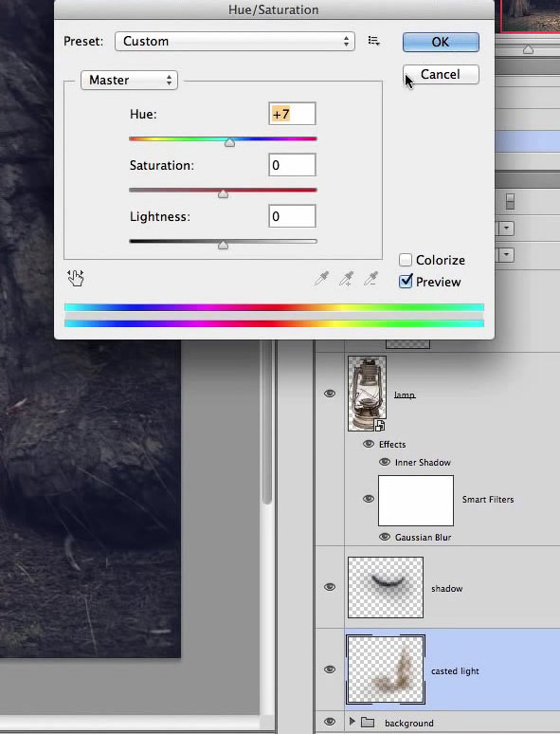
Task: Select the subtract-from-sample eyedropper
Action: [370, 279]
